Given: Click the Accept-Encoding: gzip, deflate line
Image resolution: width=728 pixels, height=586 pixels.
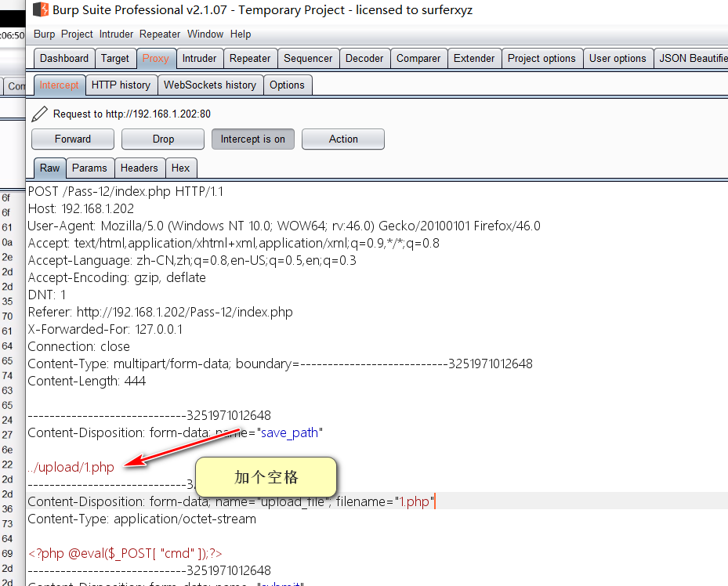Looking at the screenshot, I should [117, 277].
